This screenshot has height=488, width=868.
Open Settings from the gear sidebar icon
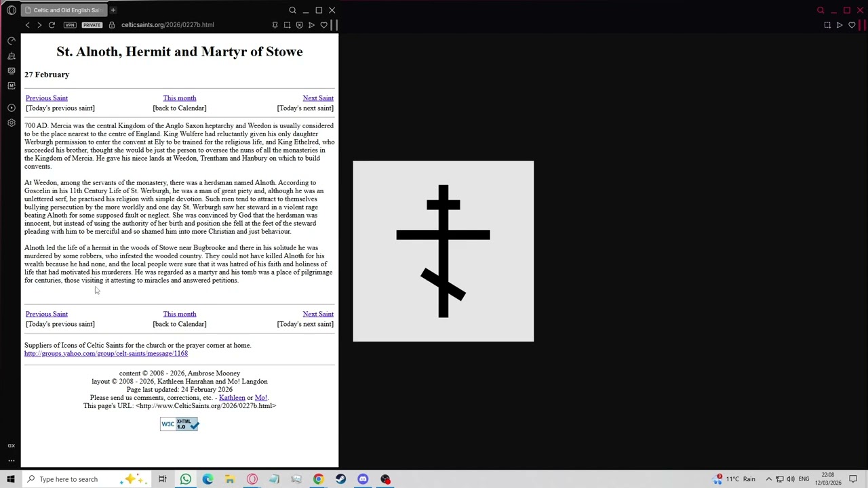12,123
